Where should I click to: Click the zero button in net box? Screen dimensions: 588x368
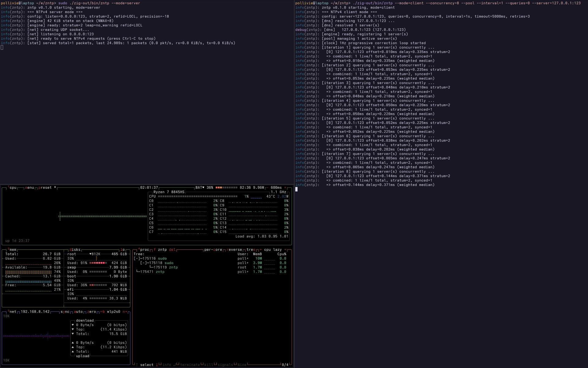(x=92, y=312)
